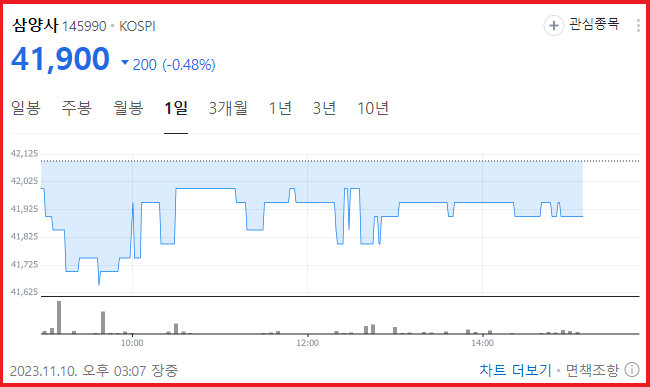Click the 14:00 time axis label
This screenshot has width=650, height=387.
coord(483,343)
